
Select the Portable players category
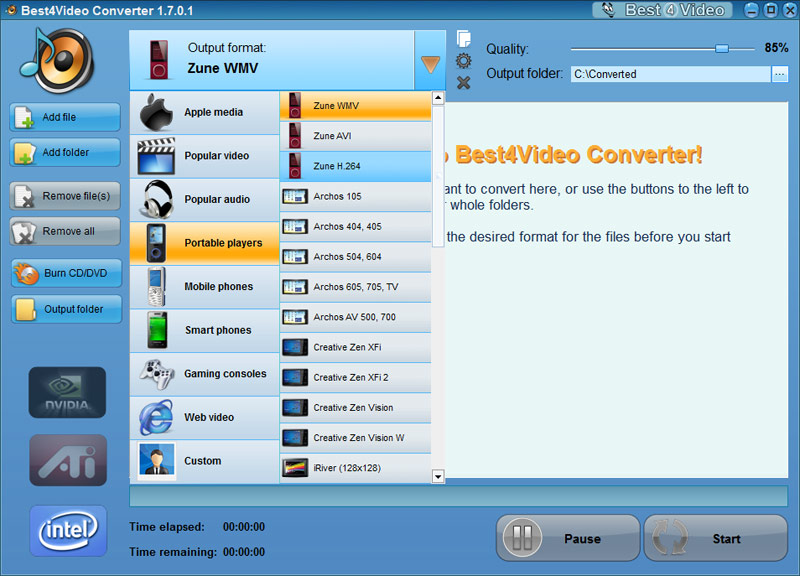[x=205, y=243]
